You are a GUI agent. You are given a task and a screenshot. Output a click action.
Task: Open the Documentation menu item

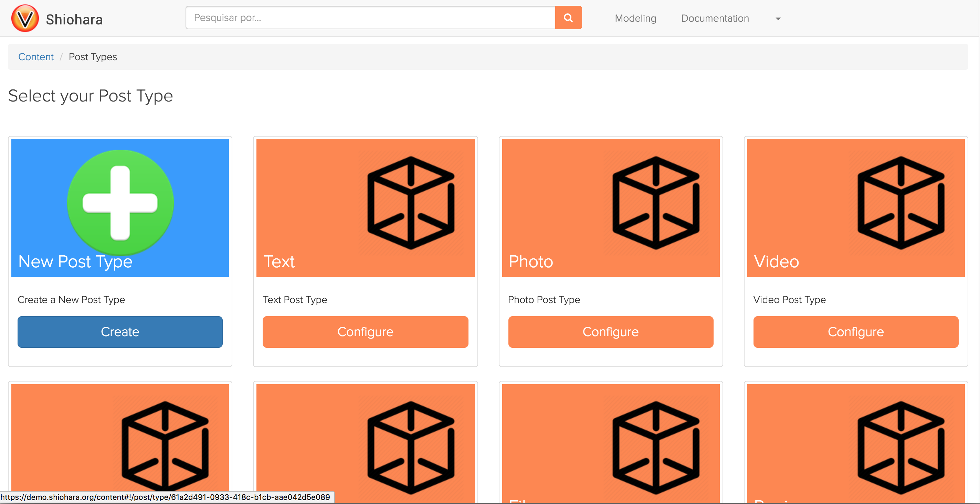tap(715, 18)
